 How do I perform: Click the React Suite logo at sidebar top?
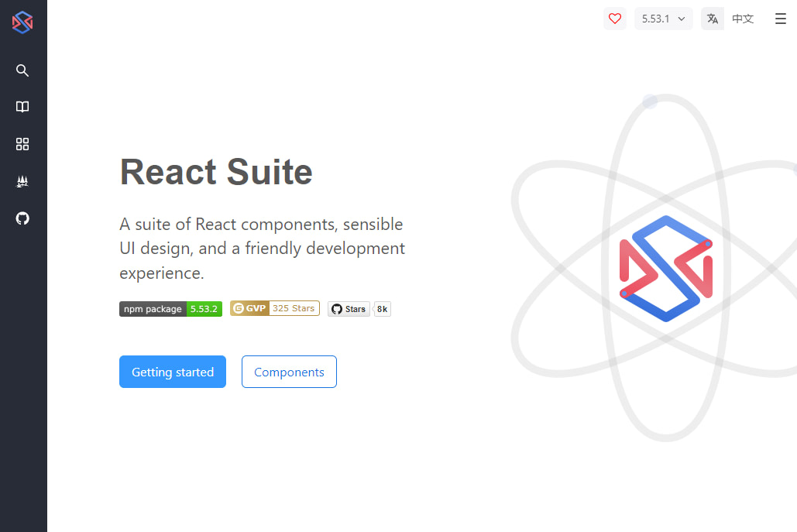(22, 22)
